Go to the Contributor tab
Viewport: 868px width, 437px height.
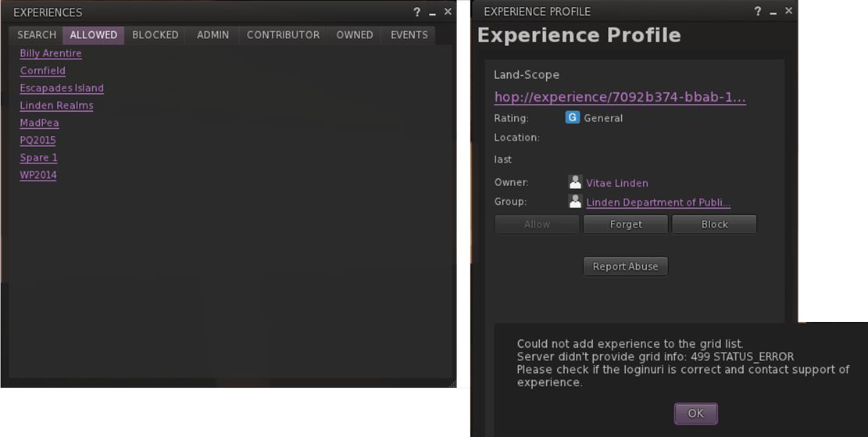point(283,35)
